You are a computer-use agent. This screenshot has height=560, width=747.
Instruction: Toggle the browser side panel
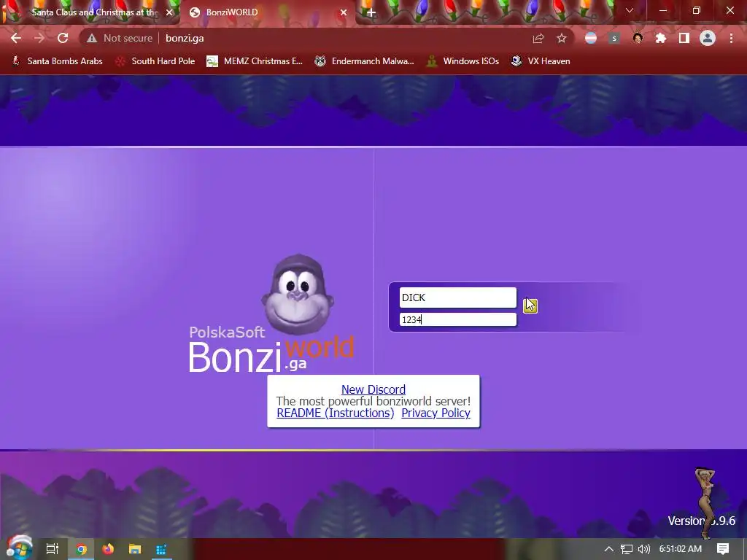coord(684,38)
